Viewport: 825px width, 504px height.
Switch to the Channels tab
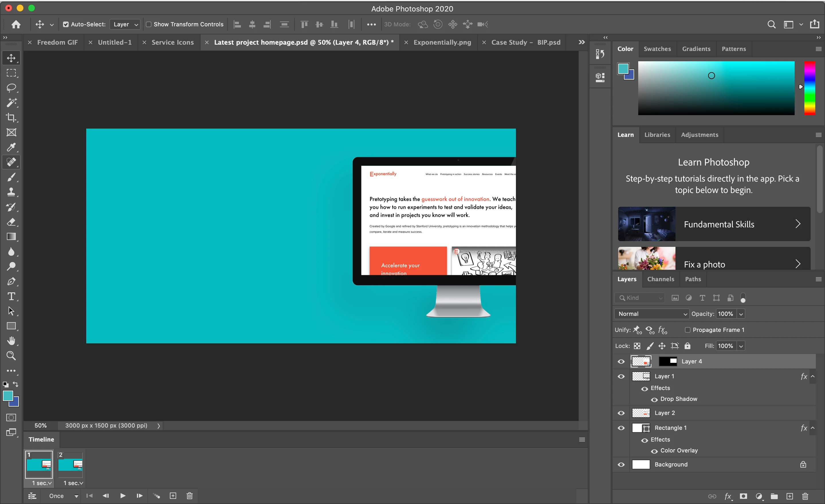point(660,279)
